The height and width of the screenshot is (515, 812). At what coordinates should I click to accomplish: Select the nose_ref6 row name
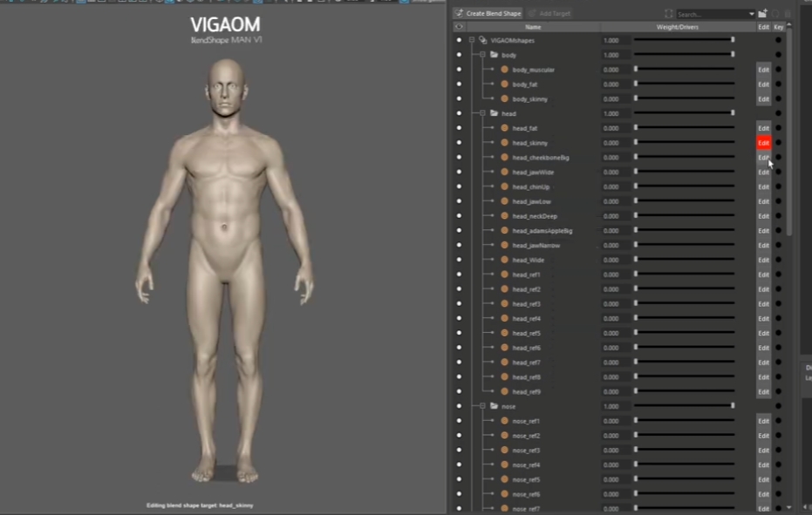tap(526, 494)
